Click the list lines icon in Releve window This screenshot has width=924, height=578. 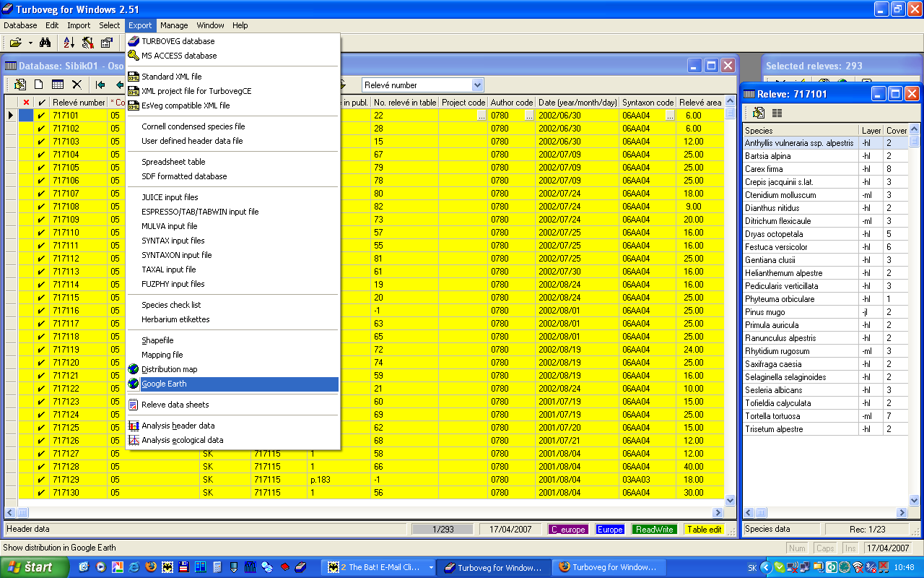point(777,113)
